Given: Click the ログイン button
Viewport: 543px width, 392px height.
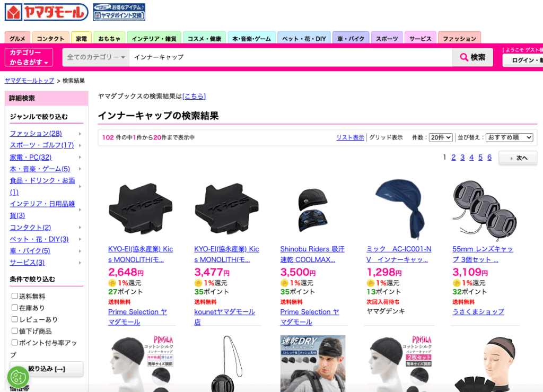Looking at the screenshot, I should tap(523, 60).
